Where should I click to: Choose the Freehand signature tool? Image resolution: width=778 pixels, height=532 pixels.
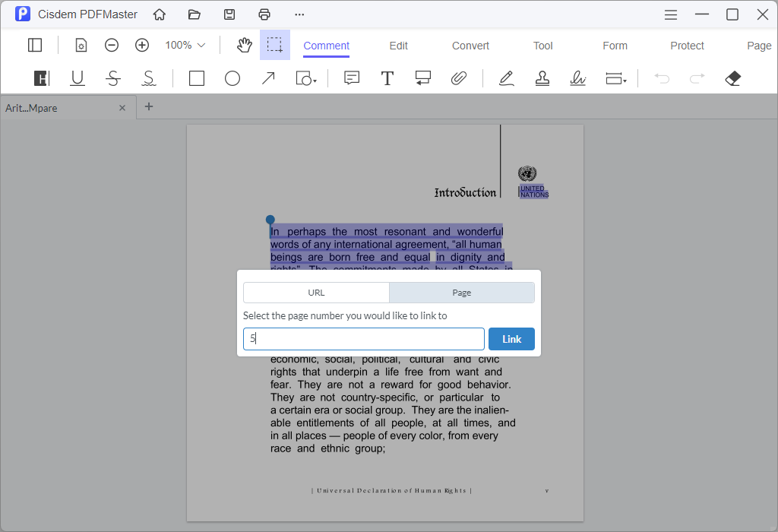click(x=578, y=78)
